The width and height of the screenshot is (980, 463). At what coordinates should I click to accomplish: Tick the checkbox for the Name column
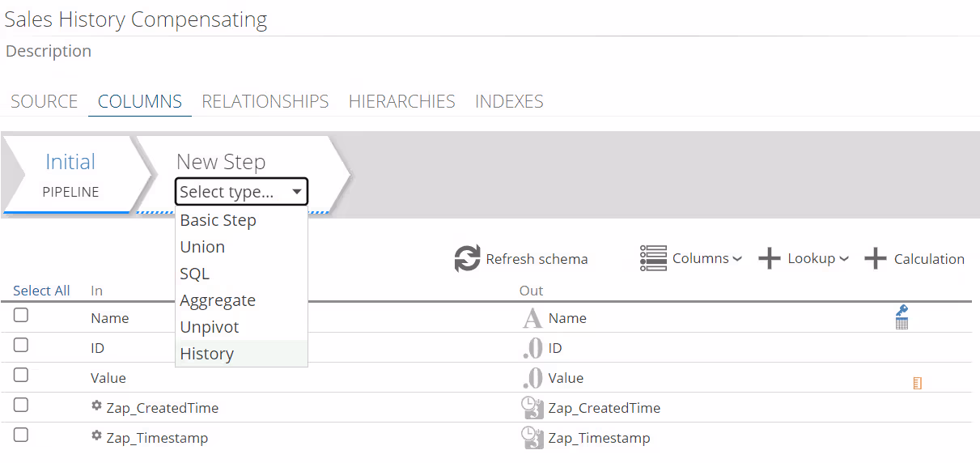point(21,316)
